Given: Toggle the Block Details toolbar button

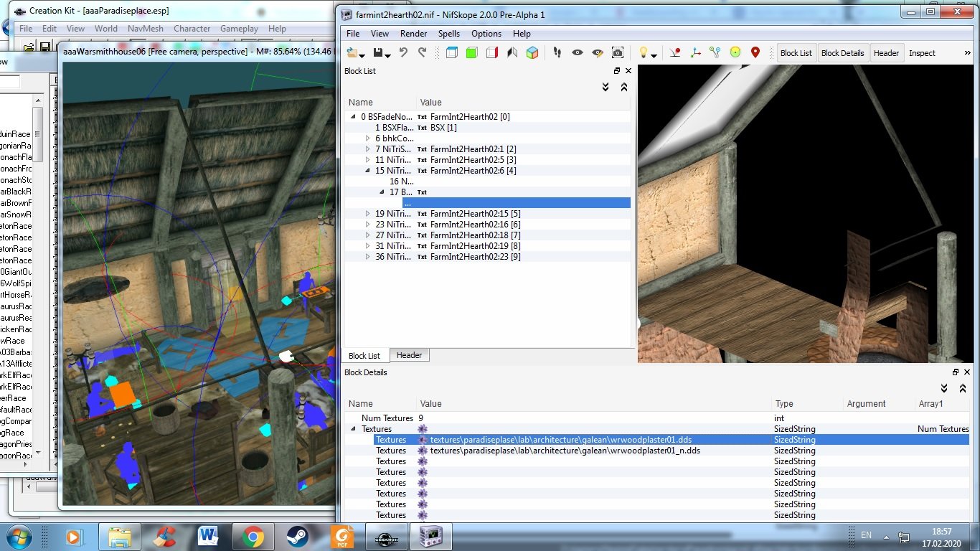Looking at the screenshot, I should coord(842,53).
